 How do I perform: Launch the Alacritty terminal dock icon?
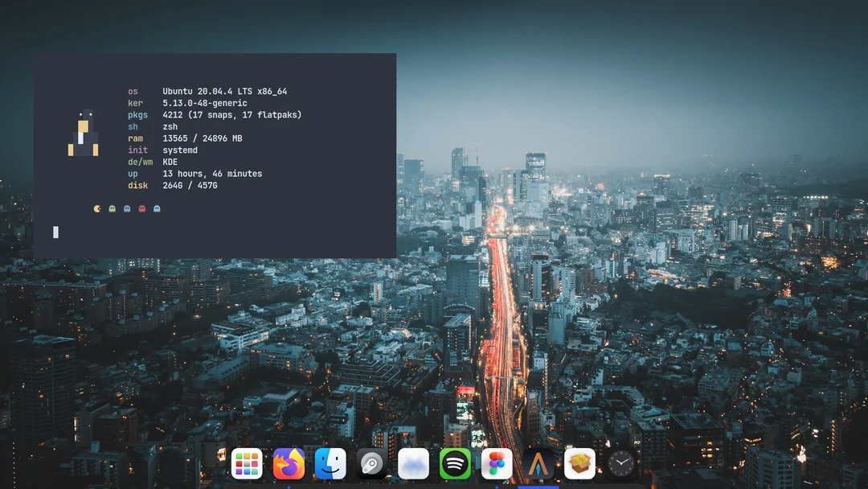(538, 464)
